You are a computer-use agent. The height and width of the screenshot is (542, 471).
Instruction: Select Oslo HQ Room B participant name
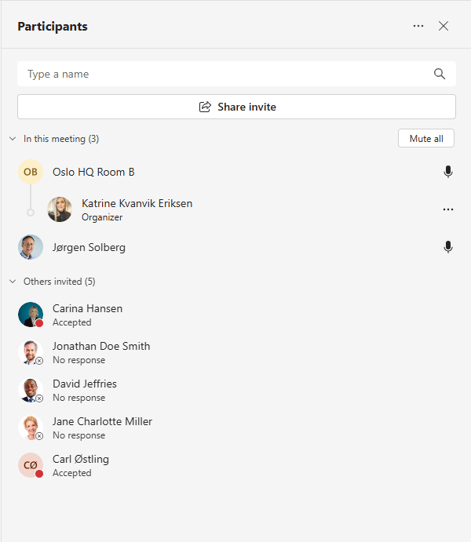pyautogui.click(x=93, y=172)
